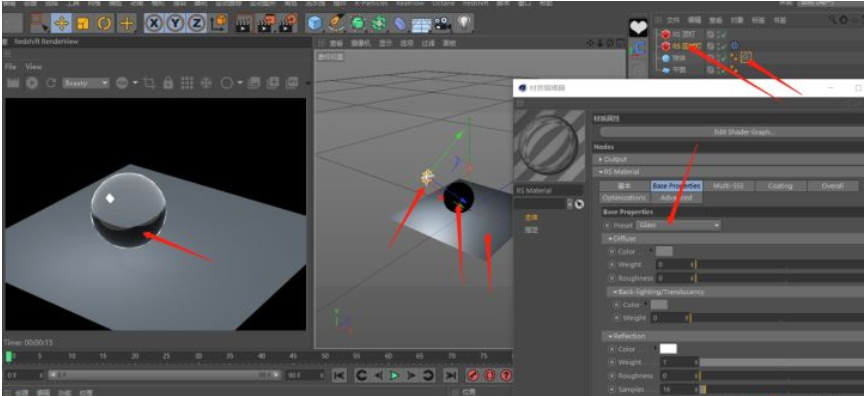Click the blue target tag on RS light
This screenshot has width=866, height=396.
point(735,46)
